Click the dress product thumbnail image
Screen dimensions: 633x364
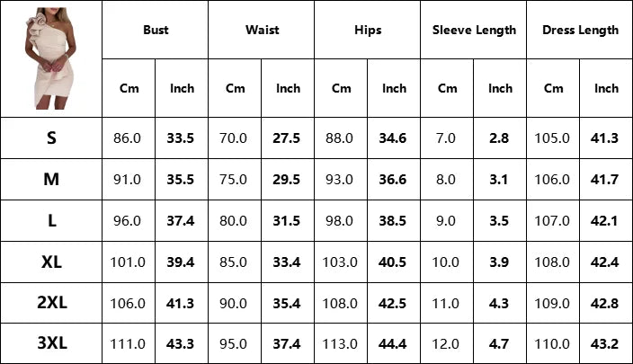point(51,58)
